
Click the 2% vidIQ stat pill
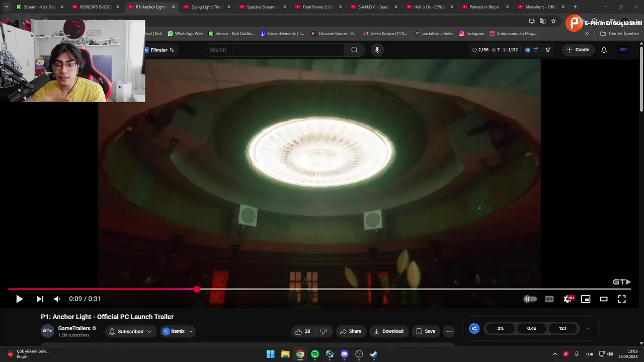[x=501, y=328]
